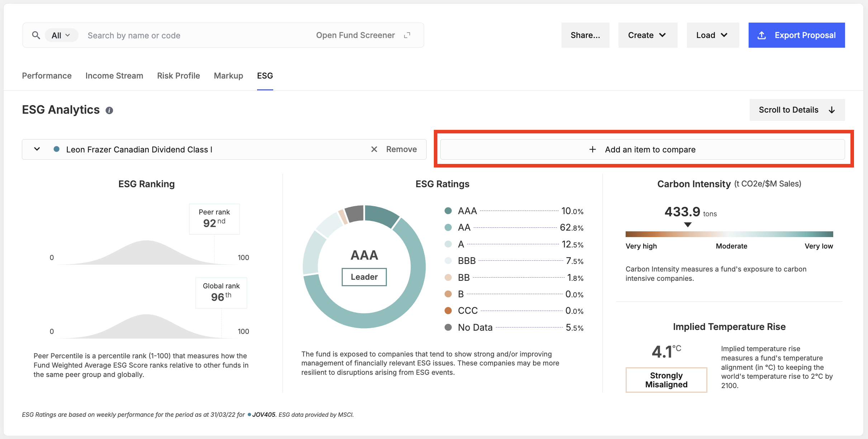The width and height of the screenshot is (868, 439).
Task: Click the Peer rank 92nd label box
Action: click(x=214, y=219)
